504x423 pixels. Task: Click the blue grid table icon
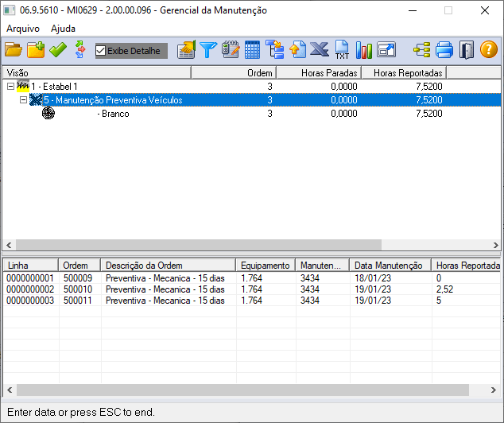point(252,50)
